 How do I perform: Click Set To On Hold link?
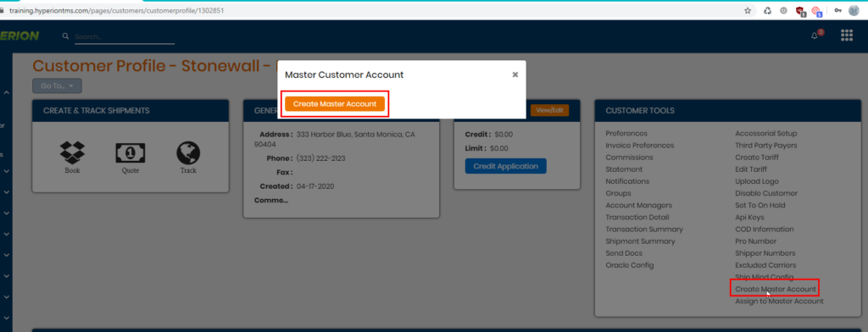click(x=760, y=205)
